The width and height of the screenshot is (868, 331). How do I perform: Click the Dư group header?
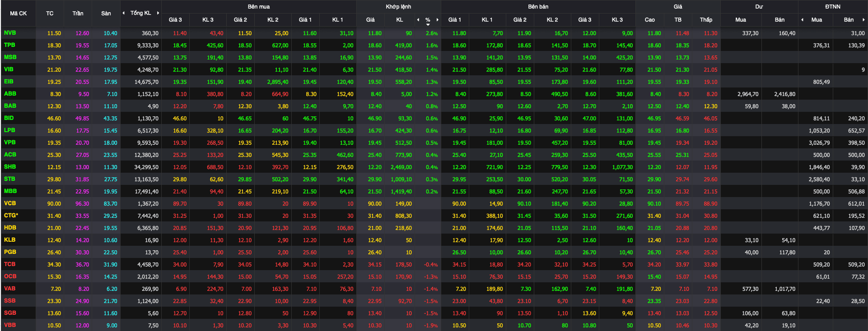759,7
